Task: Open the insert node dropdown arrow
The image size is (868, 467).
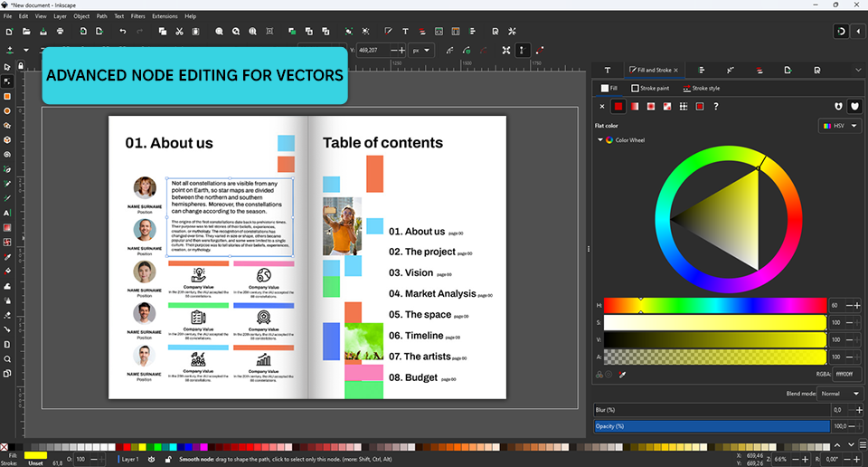Action: 26,51
